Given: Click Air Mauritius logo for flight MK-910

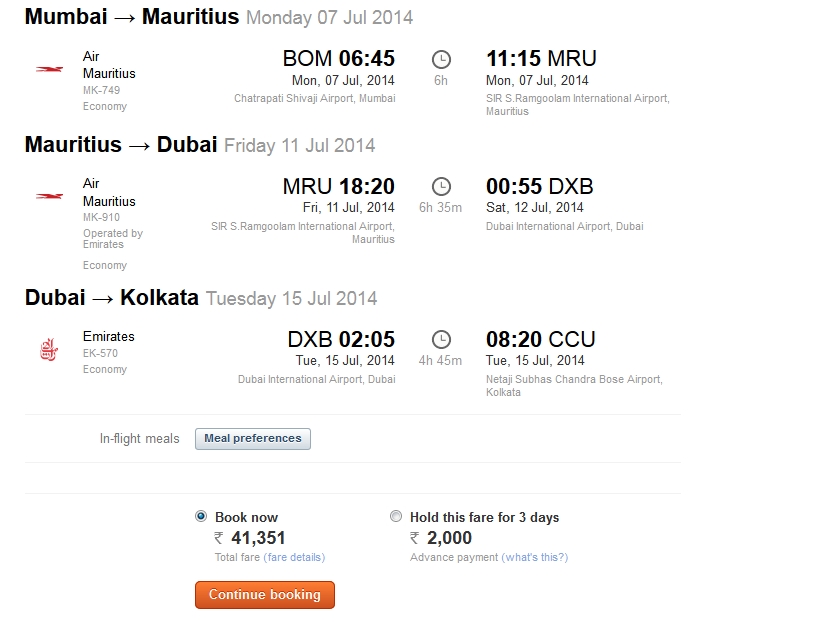Looking at the screenshot, I should point(49,197).
